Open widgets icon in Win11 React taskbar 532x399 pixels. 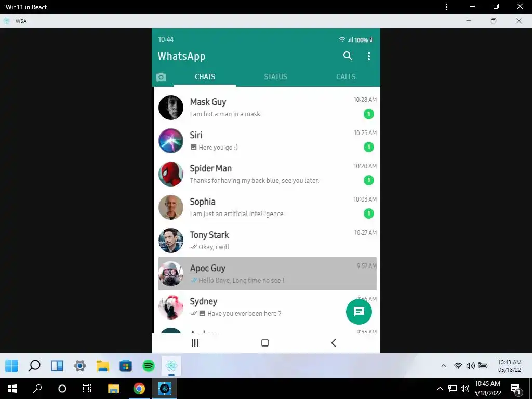57,366
